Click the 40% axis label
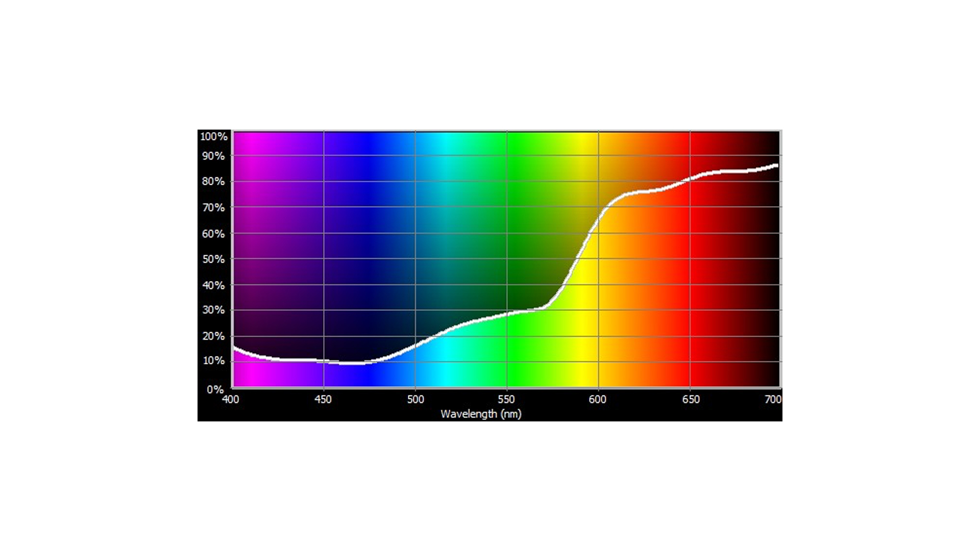Viewport: 980px width, 551px height. click(x=214, y=285)
